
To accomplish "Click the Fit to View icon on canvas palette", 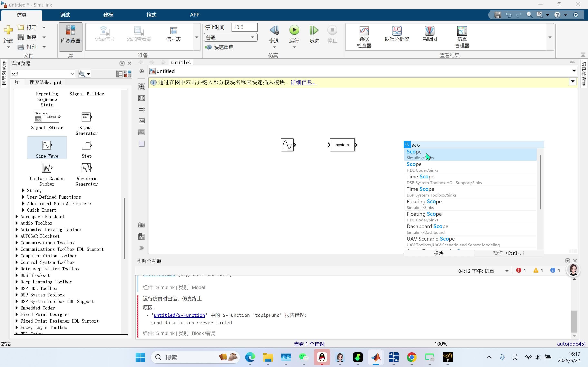I will [142, 98].
